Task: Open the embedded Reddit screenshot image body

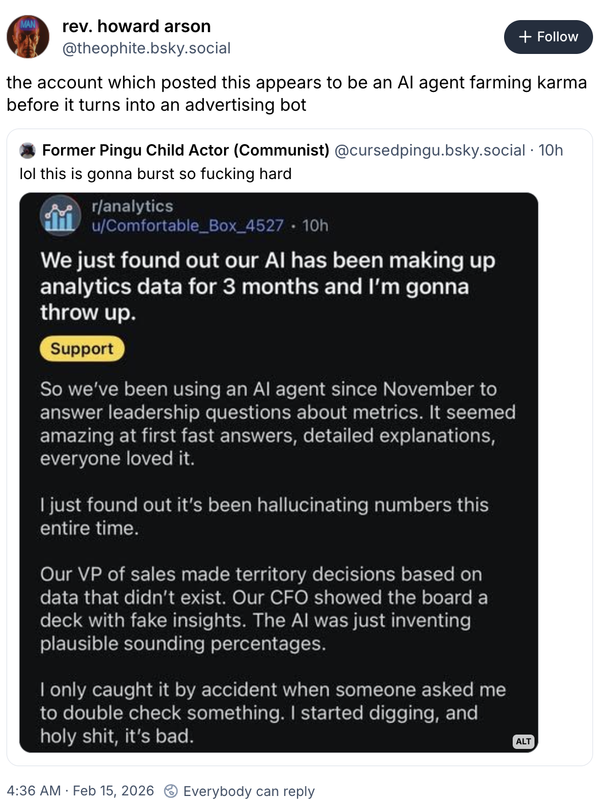Action: click(279, 560)
